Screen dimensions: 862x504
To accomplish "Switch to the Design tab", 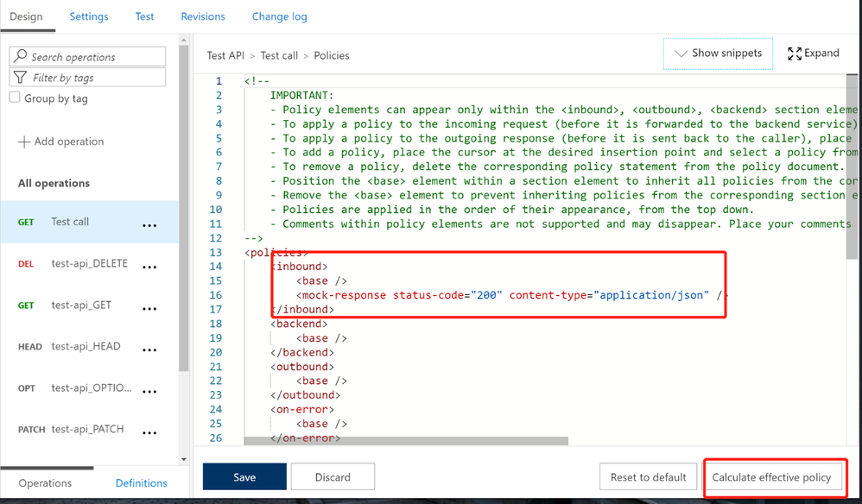I will (27, 16).
